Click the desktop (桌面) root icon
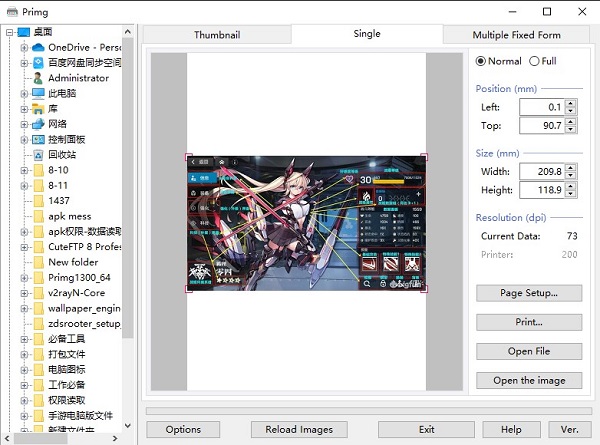Screen dimensions: 600x445 click(x=24, y=32)
